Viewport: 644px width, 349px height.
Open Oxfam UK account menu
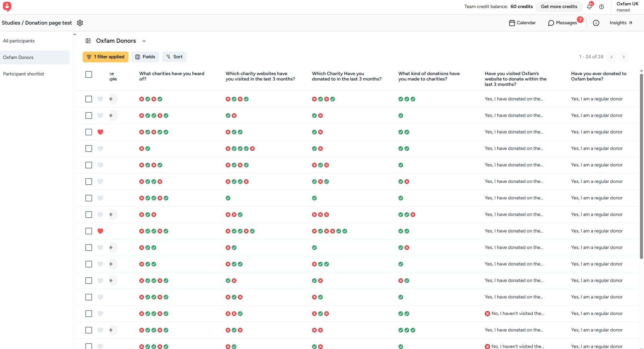tap(627, 7)
